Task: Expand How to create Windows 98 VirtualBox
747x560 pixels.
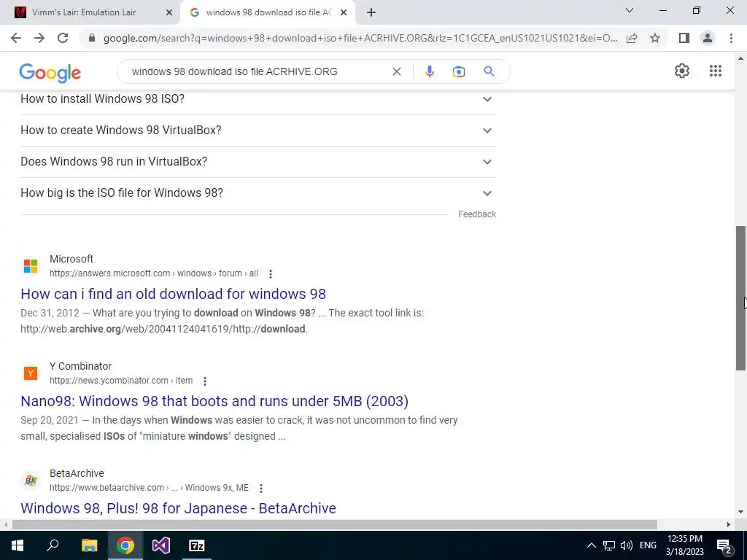Action: tap(258, 131)
